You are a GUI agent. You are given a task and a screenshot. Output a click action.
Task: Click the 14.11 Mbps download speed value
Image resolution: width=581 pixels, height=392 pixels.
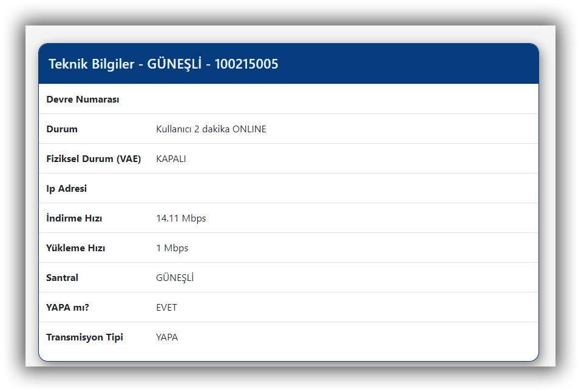(x=181, y=218)
